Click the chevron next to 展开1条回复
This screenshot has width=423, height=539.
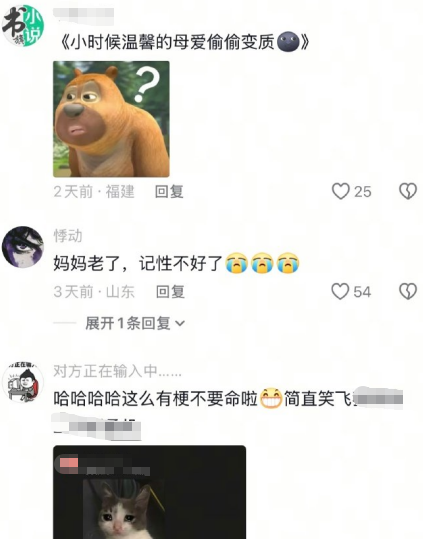coord(180,323)
